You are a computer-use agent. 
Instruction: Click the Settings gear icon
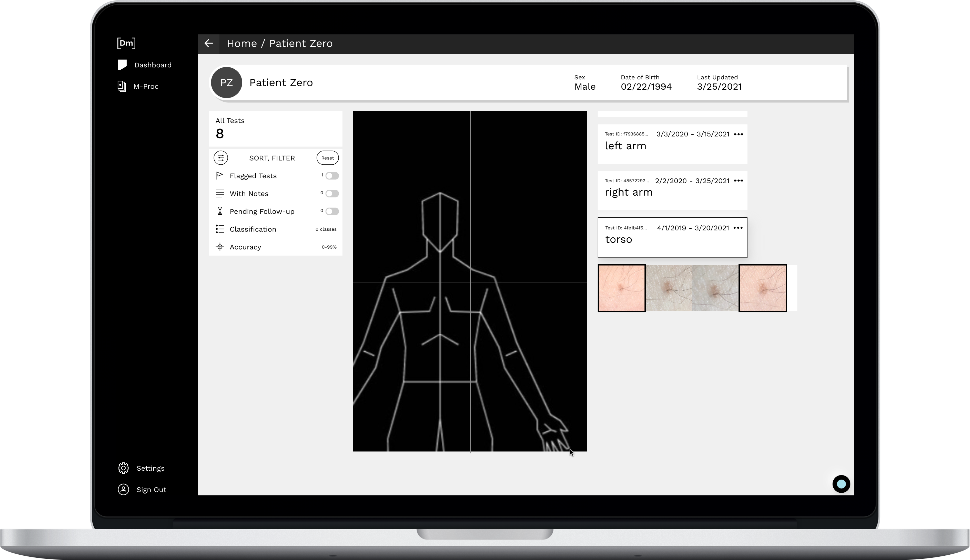123,468
